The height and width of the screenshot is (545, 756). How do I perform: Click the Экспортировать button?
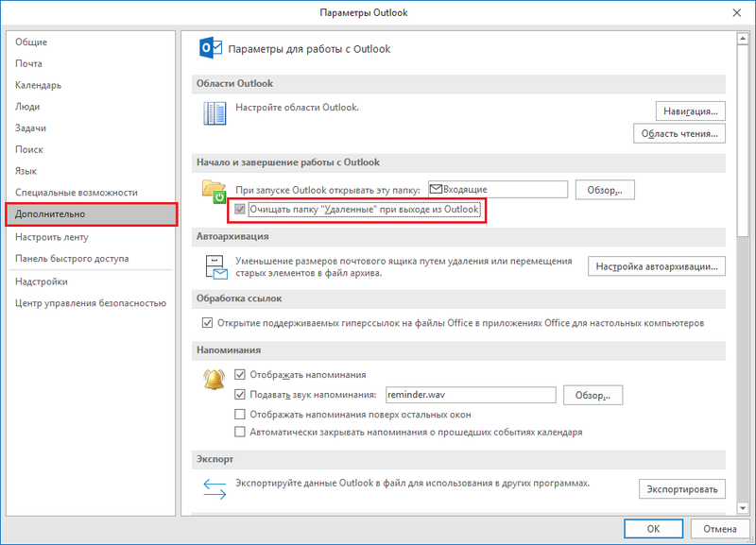coord(682,489)
